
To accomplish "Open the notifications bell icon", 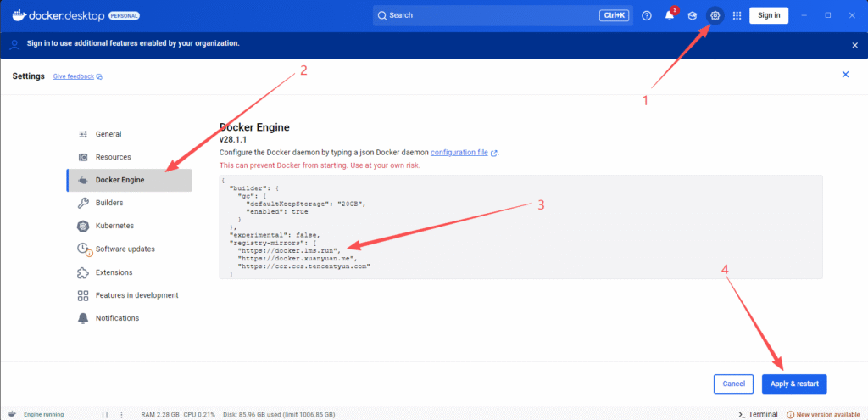I will click(670, 15).
